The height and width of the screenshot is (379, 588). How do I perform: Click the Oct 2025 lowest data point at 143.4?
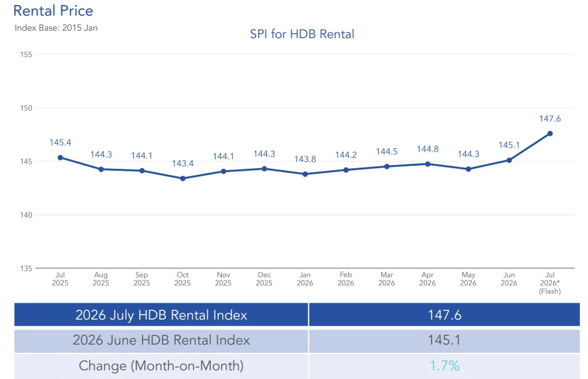[183, 179]
